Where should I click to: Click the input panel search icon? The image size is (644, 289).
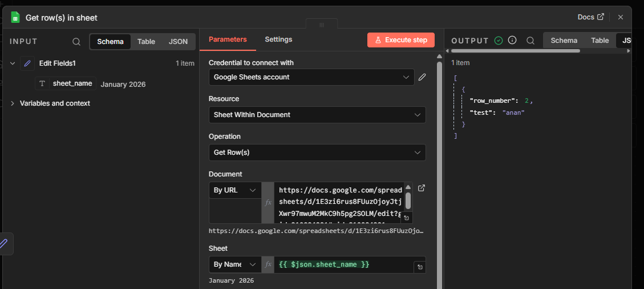76,42
